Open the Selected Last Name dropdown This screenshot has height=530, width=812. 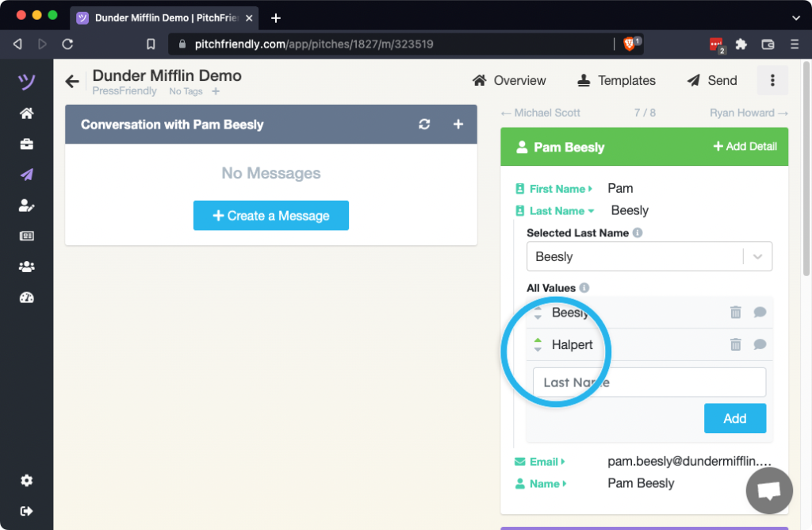757,256
